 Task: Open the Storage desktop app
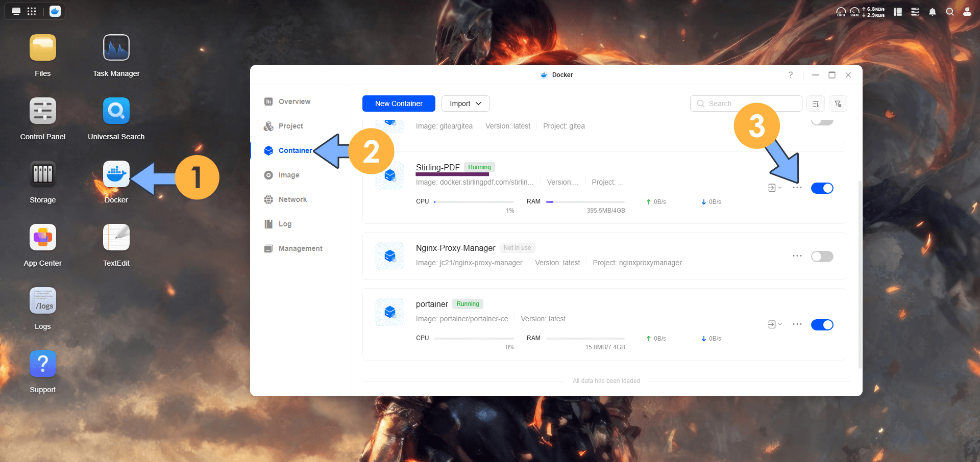[43, 174]
